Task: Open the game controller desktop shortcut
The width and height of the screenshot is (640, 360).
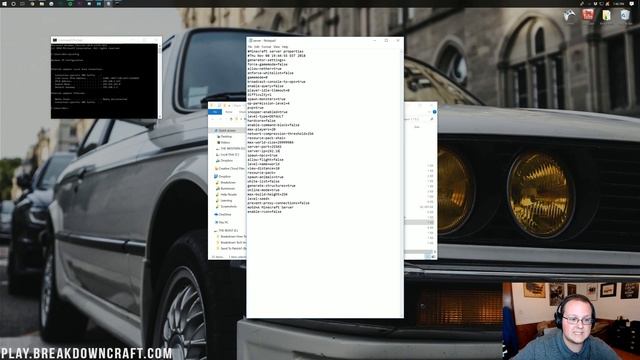Action: point(569,16)
